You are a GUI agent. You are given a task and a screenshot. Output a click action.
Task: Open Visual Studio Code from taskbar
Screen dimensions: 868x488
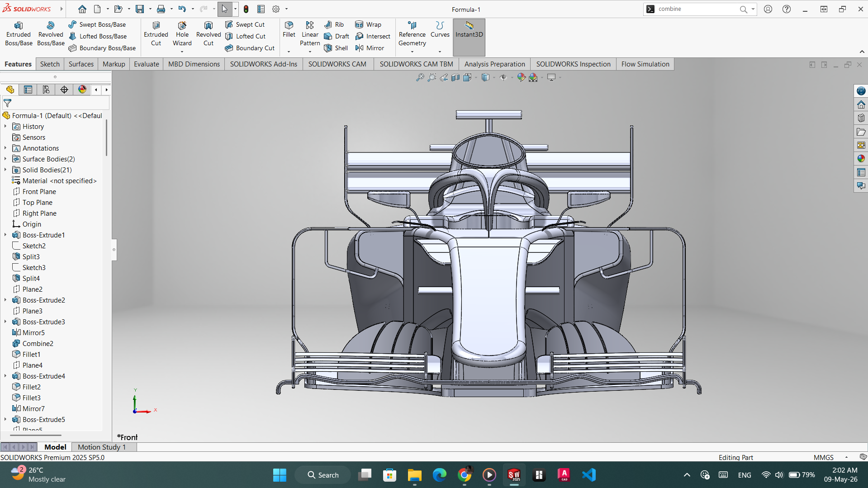589,475
